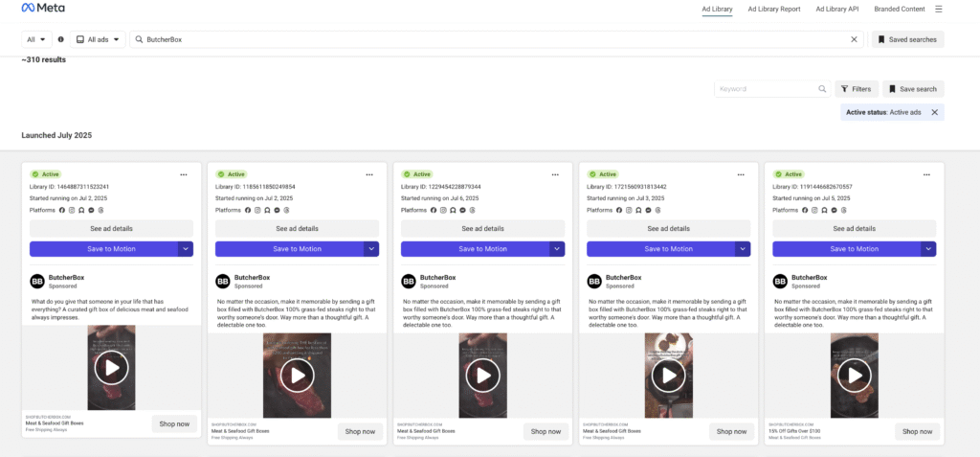The image size is (980, 457).
Task: Open the hamburger menu next to Branded Content
Action: 938,9
